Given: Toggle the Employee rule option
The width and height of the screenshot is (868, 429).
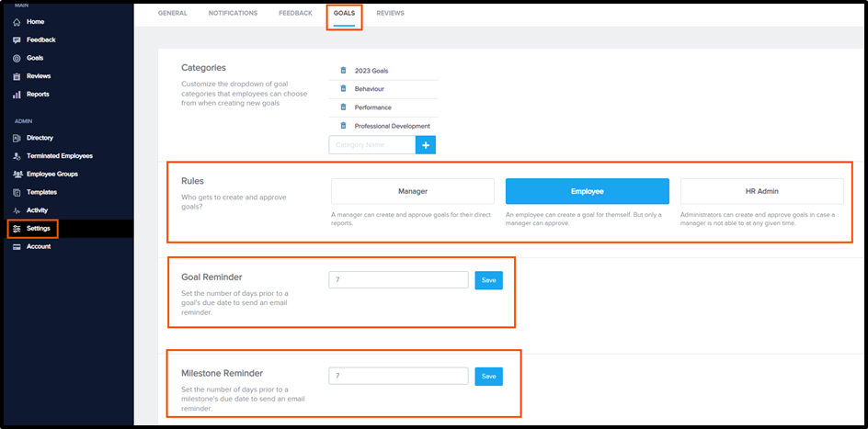Looking at the screenshot, I should 587,191.
